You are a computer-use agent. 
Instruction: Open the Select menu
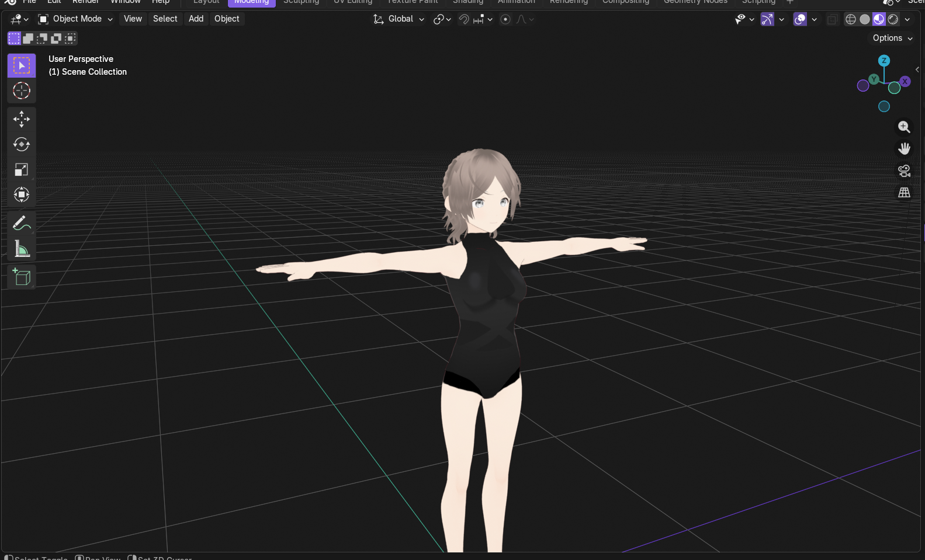click(165, 19)
